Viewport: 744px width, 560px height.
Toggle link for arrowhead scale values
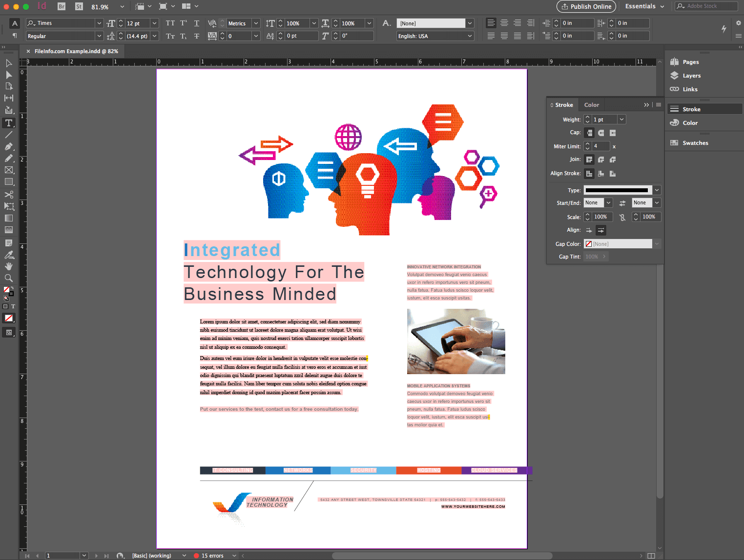[x=622, y=217]
